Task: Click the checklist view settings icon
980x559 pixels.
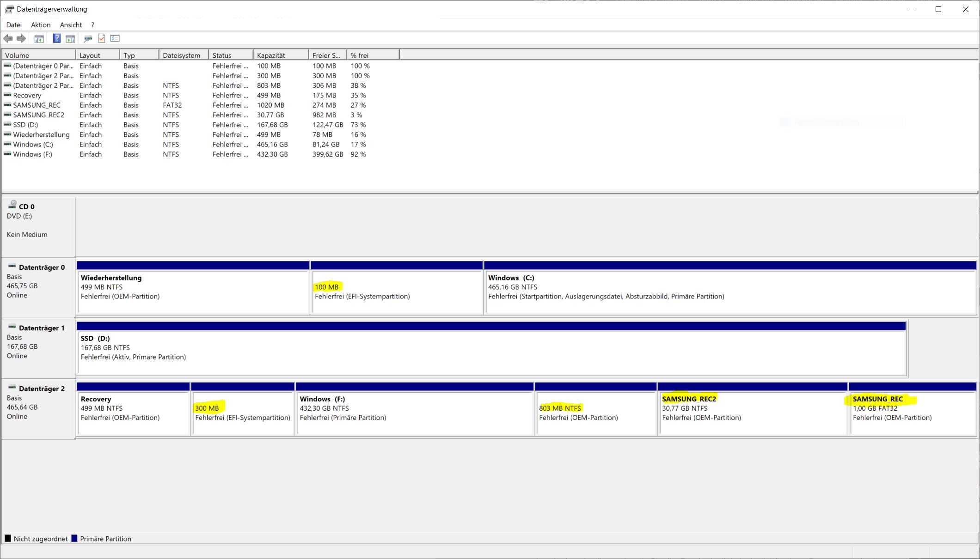Action: [115, 39]
